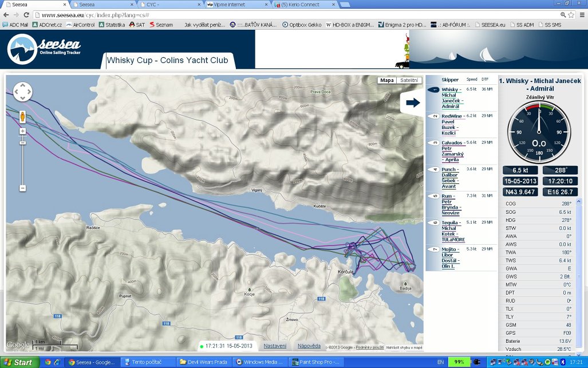Viewport: 588px width, 368px height.
Task: Open the Nastavení settings link
Action: point(275,346)
